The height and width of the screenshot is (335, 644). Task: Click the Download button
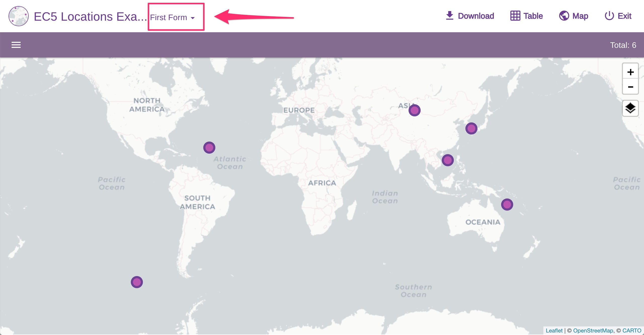pos(470,16)
